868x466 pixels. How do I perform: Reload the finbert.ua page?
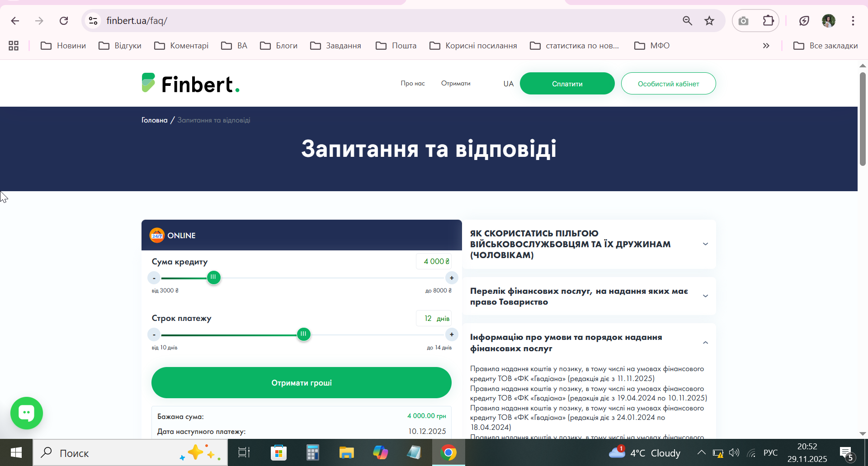(64, 21)
